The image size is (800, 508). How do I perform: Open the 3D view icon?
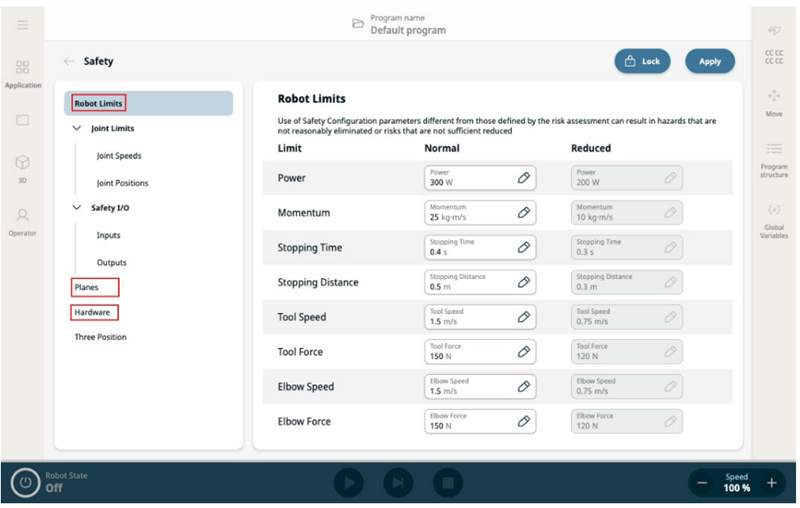22,166
